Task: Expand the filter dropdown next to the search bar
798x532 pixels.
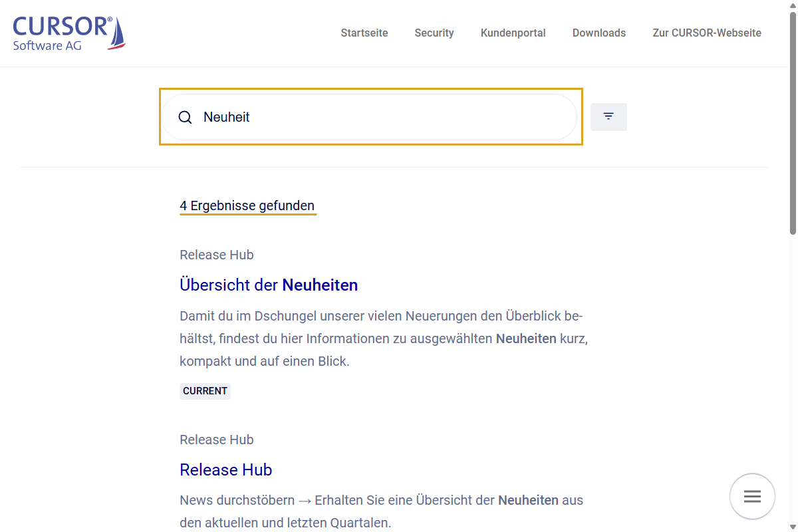Action: (608, 116)
